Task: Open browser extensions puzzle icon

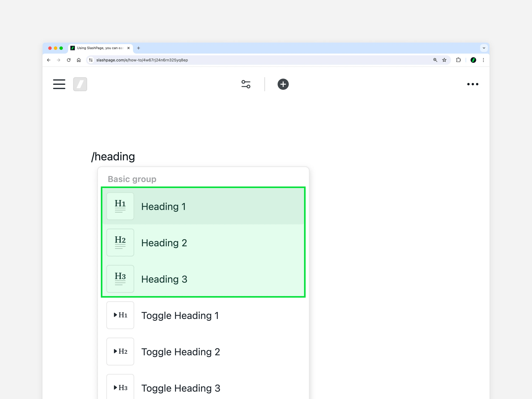Action: tap(458, 60)
